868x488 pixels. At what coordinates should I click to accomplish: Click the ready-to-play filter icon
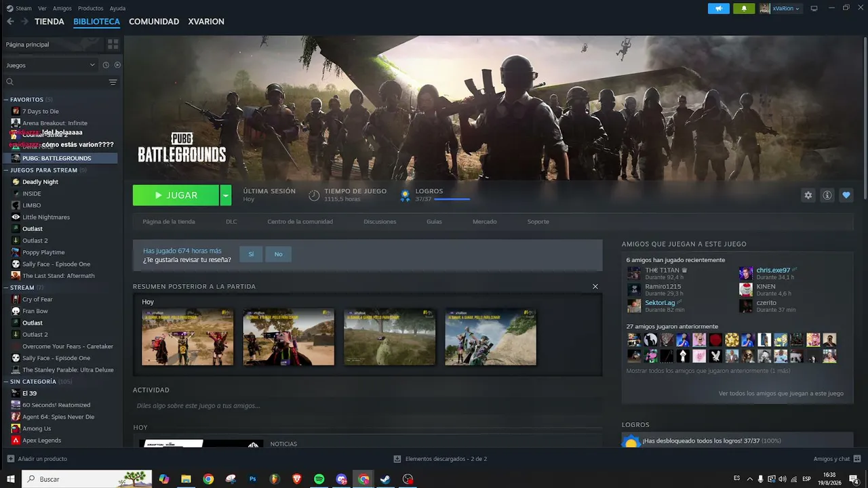coord(117,65)
